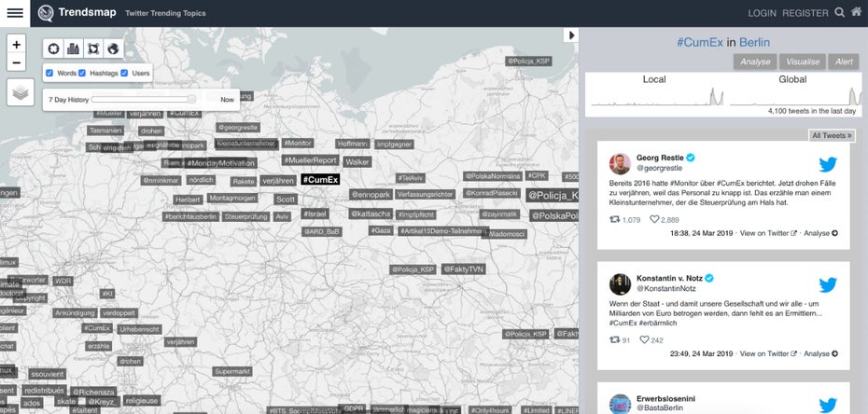Click the Verfassungsrichter map tag
The width and height of the screenshot is (868, 414).
coord(426,195)
